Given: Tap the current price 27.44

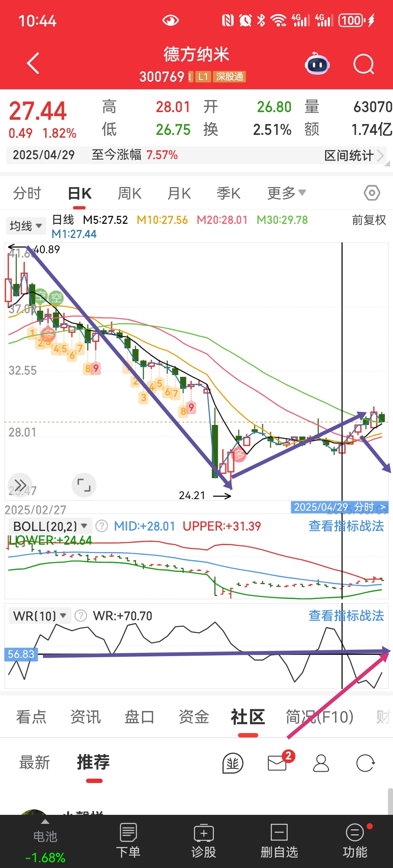Looking at the screenshot, I should (38, 111).
